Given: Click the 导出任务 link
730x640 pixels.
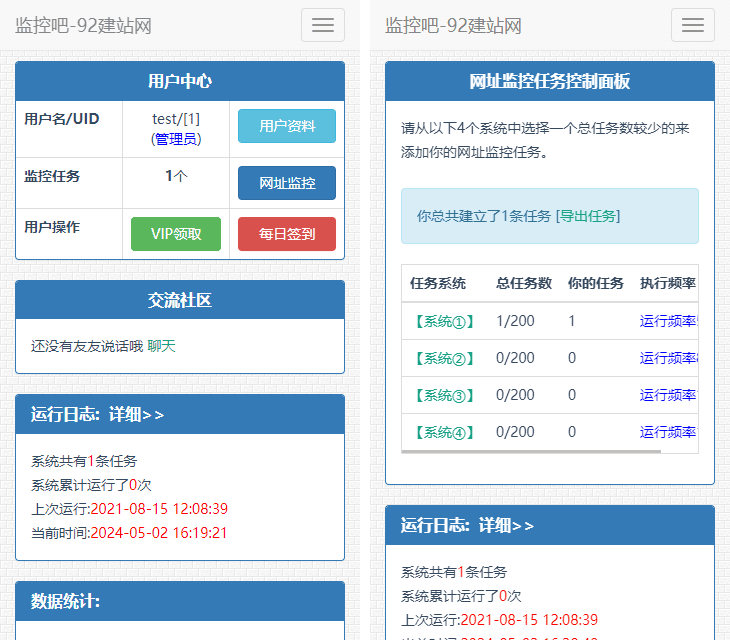Looking at the screenshot, I should (x=588, y=216).
